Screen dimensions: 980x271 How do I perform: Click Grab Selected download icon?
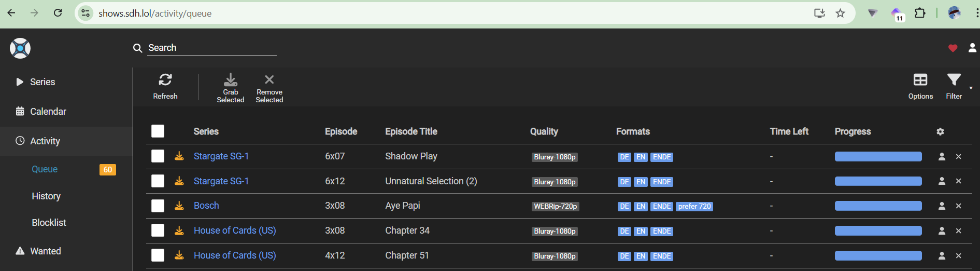[231, 79]
